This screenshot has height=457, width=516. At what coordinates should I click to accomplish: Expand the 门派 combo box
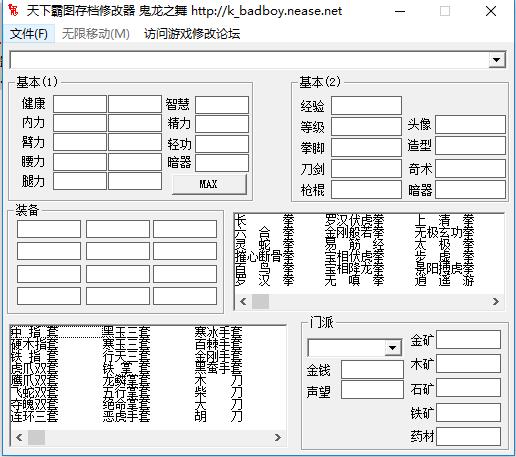(393, 348)
